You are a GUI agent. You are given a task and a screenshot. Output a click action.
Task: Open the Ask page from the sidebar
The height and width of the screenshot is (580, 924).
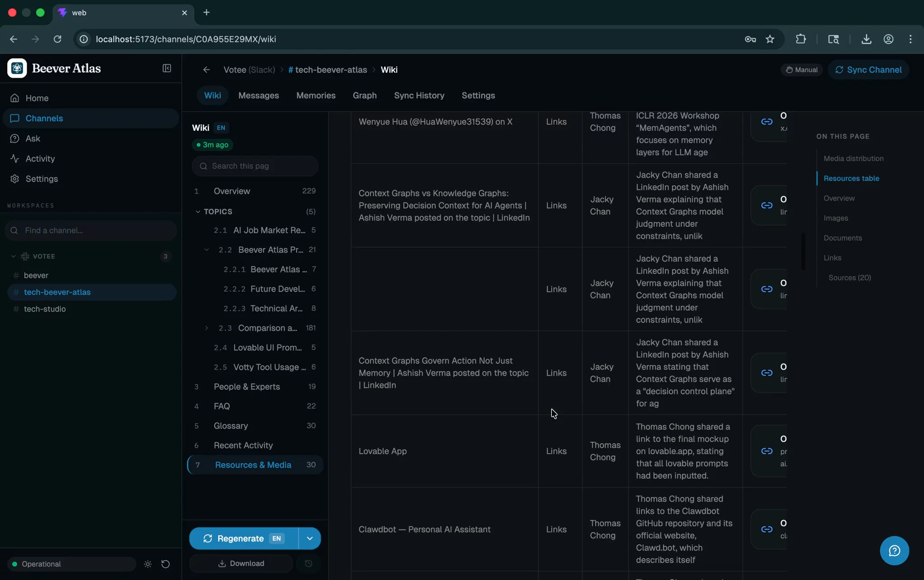click(90, 138)
